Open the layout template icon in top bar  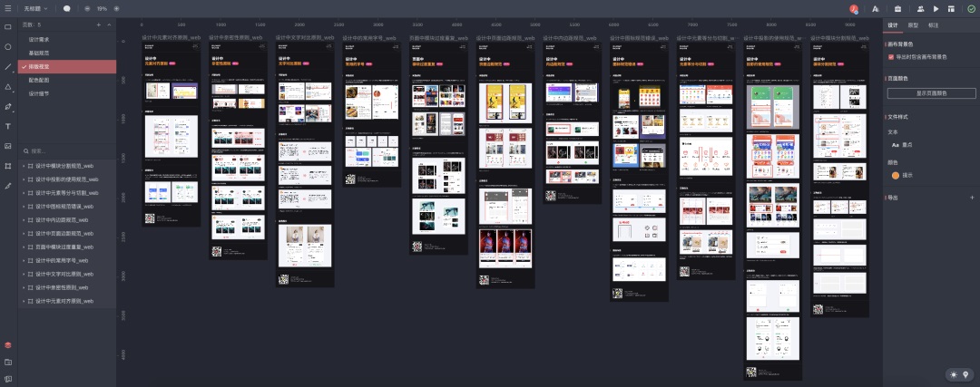[x=951, y=9]
